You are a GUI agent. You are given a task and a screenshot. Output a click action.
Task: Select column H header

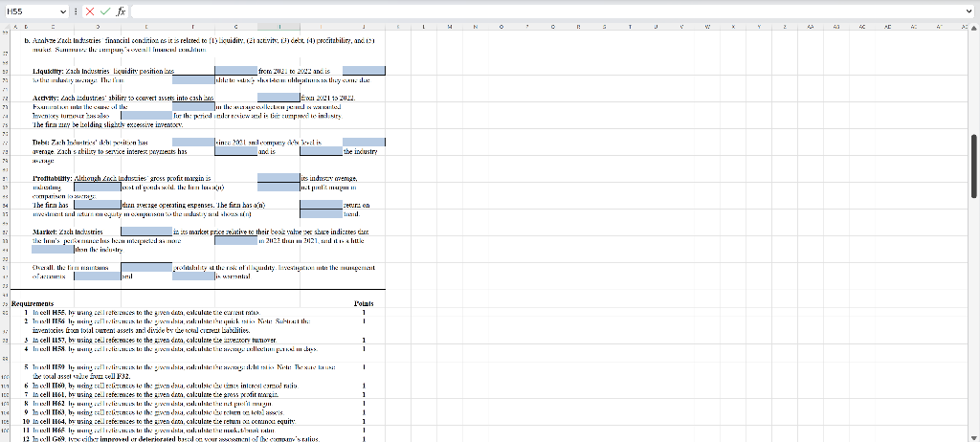(x=278, y=27)
